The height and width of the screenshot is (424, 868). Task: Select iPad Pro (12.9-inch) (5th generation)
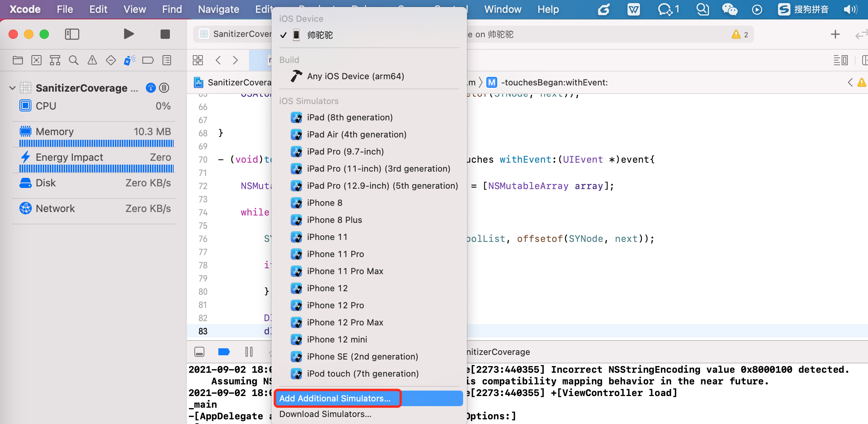369,186
